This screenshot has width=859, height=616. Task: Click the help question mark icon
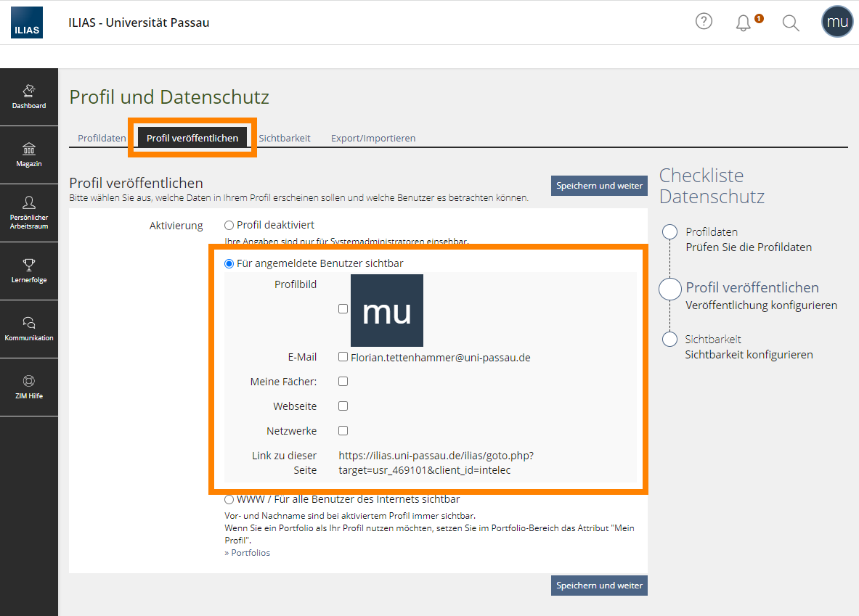704,22
